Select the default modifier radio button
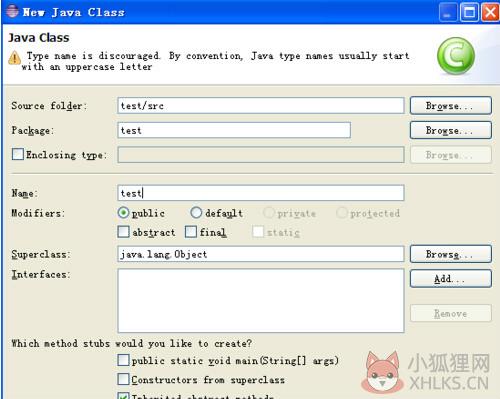 pyautogui.click(x=196, y=212)
